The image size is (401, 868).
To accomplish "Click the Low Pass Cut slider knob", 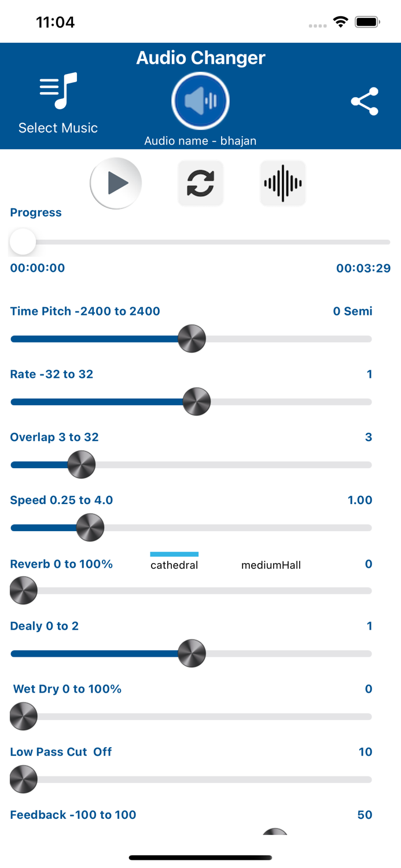I will (x=24, y=779).
